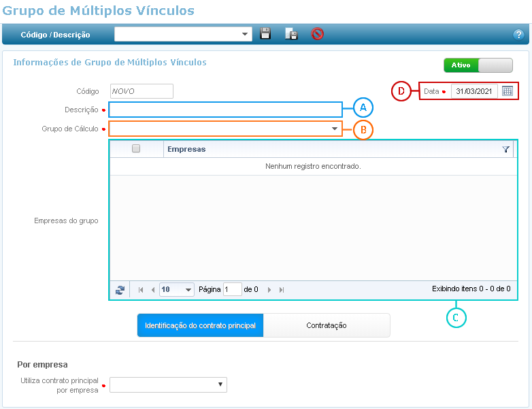Click the Descrição input field
532x409 pixels.
(x=225, y=110)
